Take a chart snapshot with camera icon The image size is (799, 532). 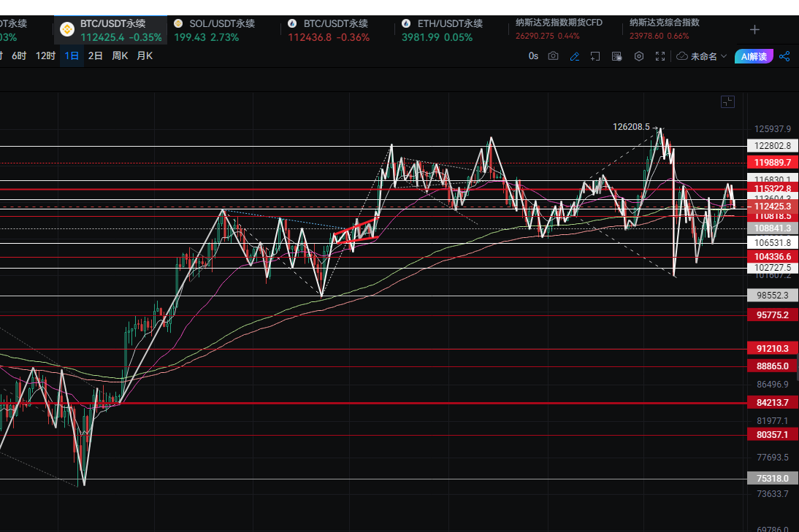pyautogui.click(x=554, y=56)
